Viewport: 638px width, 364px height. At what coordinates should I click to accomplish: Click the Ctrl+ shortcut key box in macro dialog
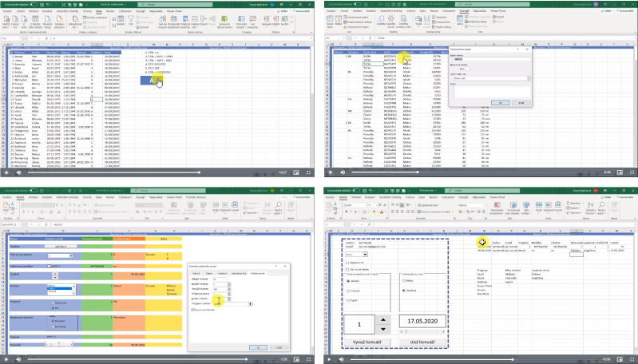pos(467,69)
